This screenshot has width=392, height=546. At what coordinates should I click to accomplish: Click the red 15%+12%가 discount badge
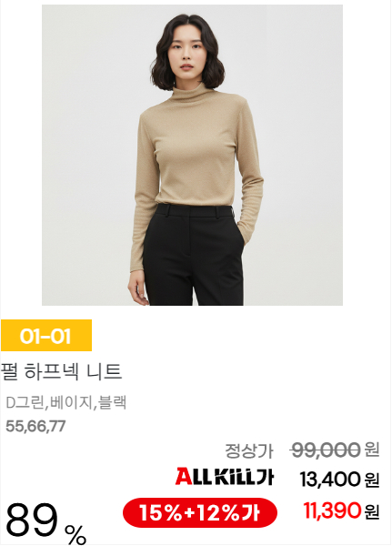click(x=200, y=513)
